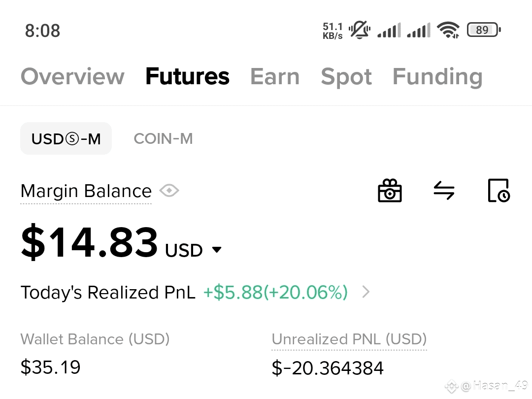Switch to COIN-M futures
The height and width of the screenshot is (399, 532).
[x=163, y=138]
